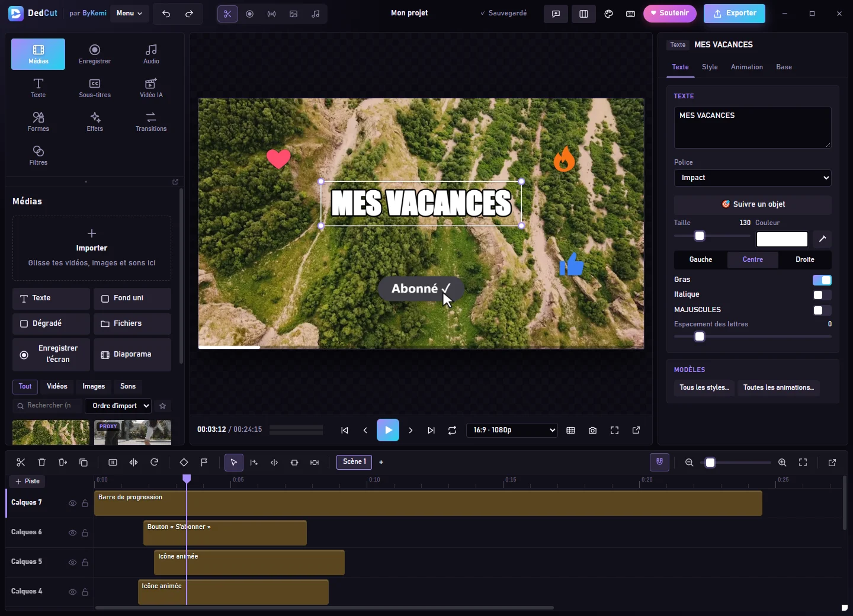Open the Effets panel

click(95, 121)
